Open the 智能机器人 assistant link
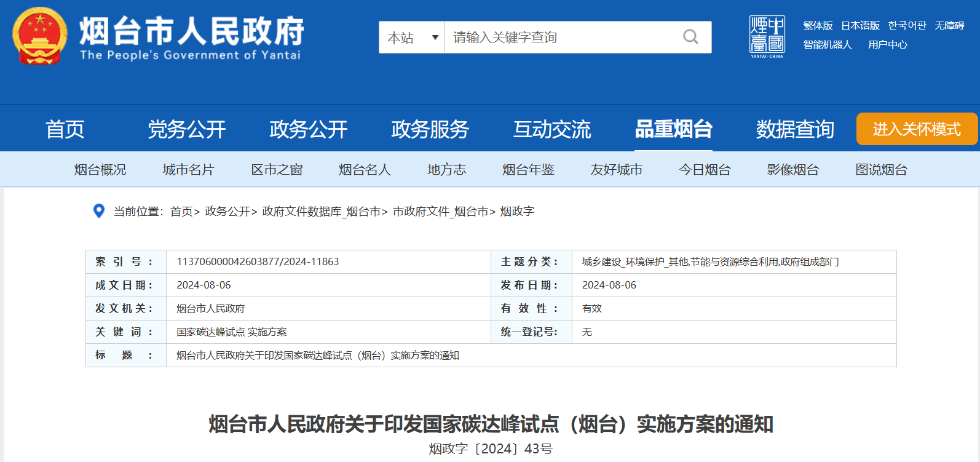980x462 pixels. (x=828, y=45)
